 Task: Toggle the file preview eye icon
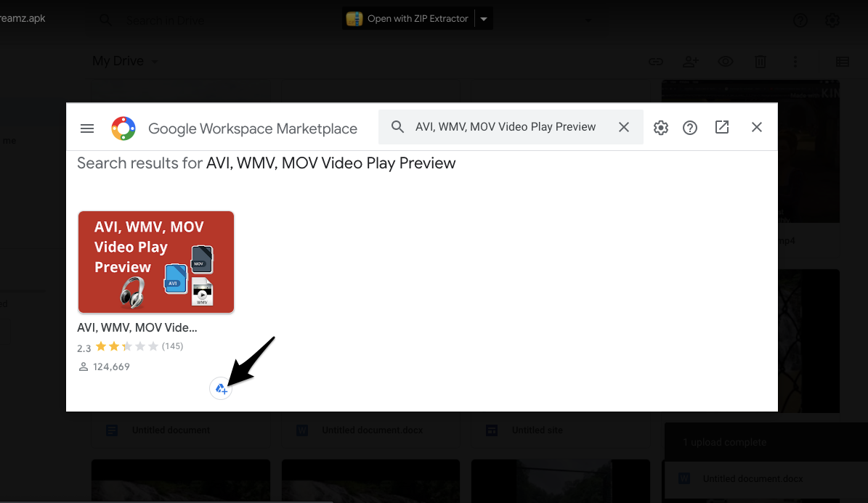click(x=725, y=62)
